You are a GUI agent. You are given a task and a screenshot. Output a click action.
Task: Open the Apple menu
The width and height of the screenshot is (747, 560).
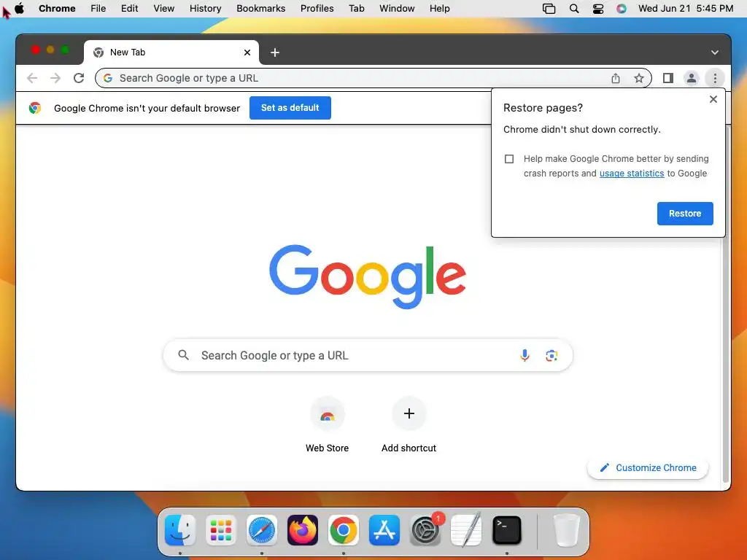point(20,9)
